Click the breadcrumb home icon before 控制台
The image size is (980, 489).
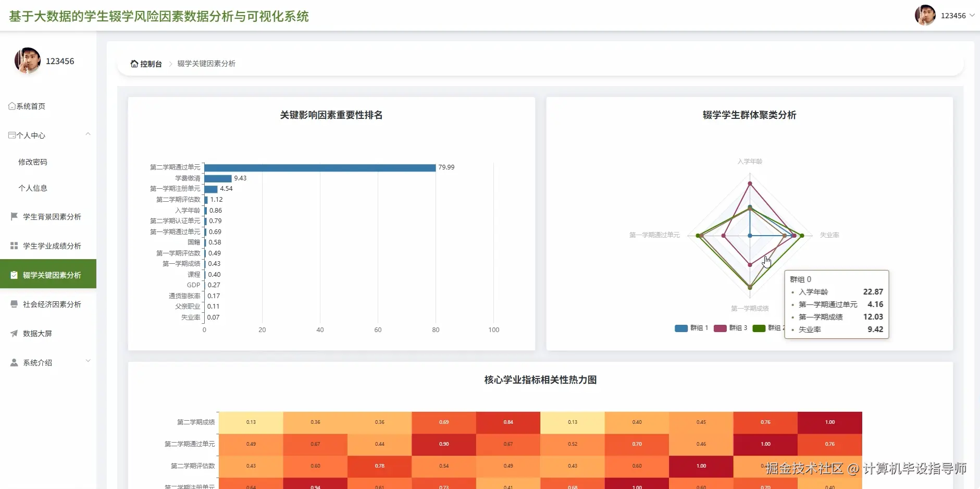[134, 64]
